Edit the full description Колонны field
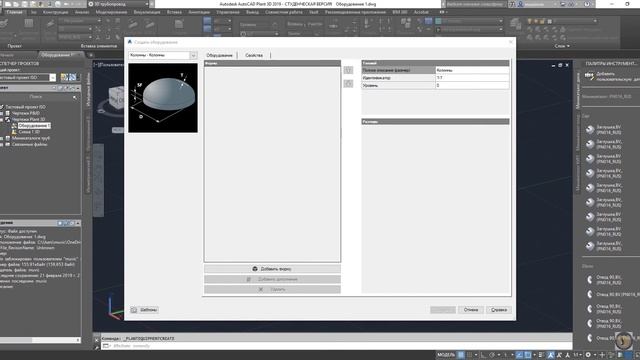Image resolution: width=640 pixels, height=360 pixels. [x=472, y=70]
